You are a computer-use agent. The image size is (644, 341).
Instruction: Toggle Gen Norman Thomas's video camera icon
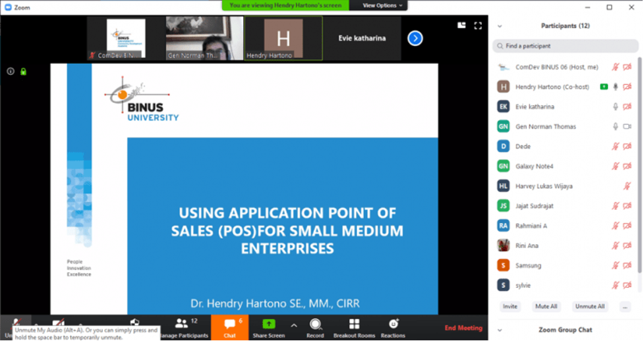[627, 126]
